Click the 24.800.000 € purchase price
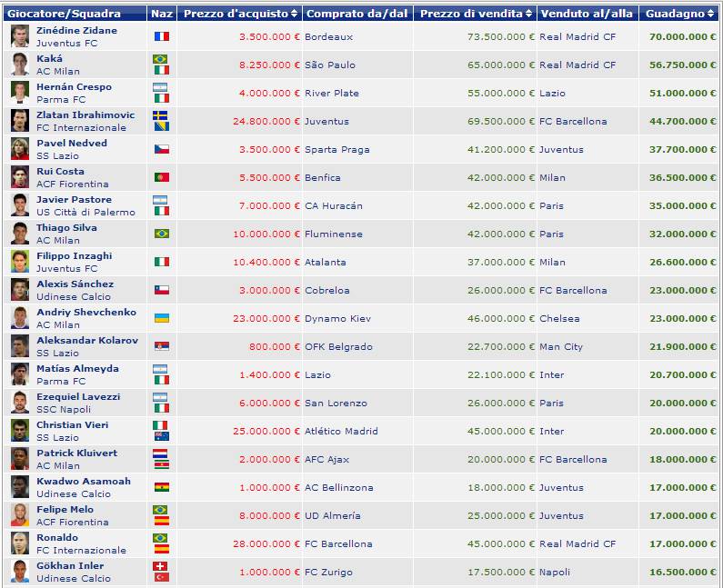Viewport: 723px width, 588px height. coord(266,121)
